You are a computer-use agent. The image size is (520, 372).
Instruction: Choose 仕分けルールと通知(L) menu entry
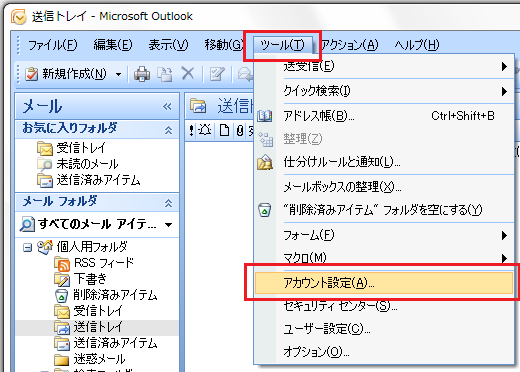pos(383,162)
